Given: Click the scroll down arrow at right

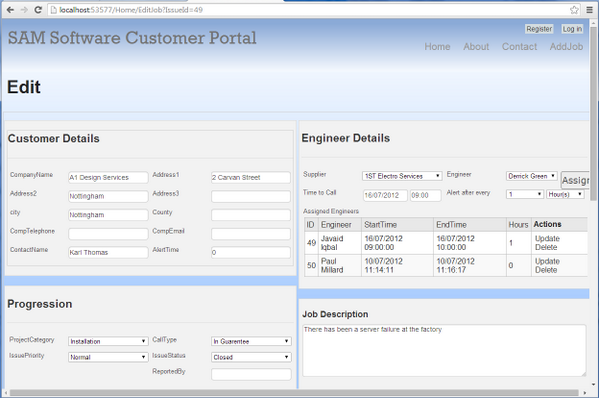Looking at the screenshot, I should click(x=594, y=384).
